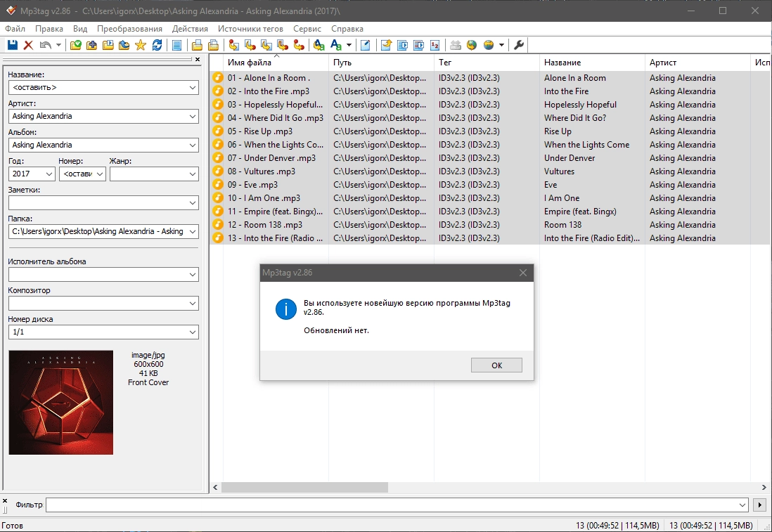Sort by the Тег column header
The height and width of the screenshot is (532, 772).
tap(487, 63)
